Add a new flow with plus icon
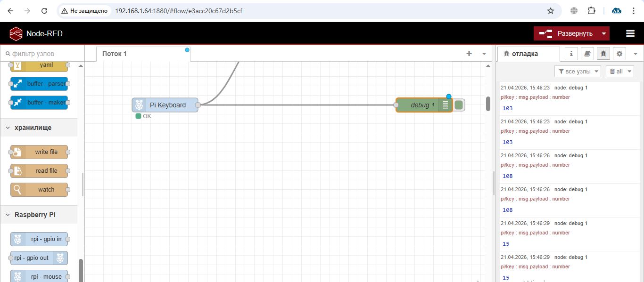Image resolution: width=644 pixels, height=282 pixels. point(469,54)
